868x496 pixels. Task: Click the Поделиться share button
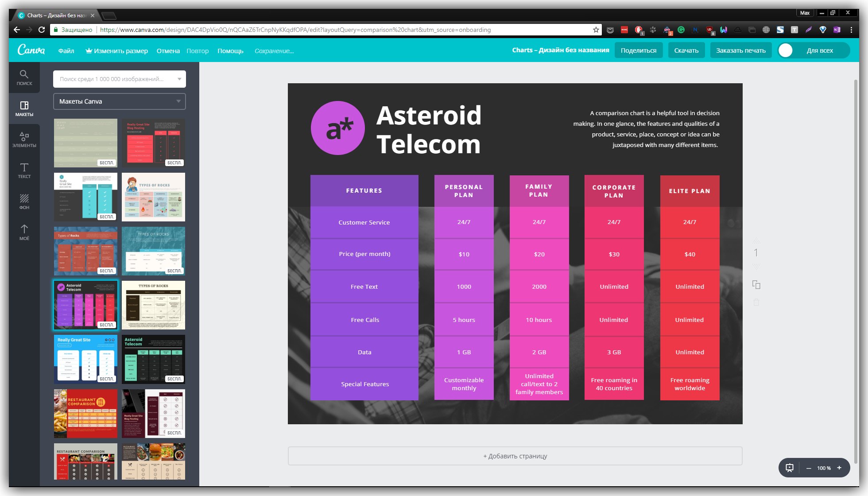tap(639, 50)
